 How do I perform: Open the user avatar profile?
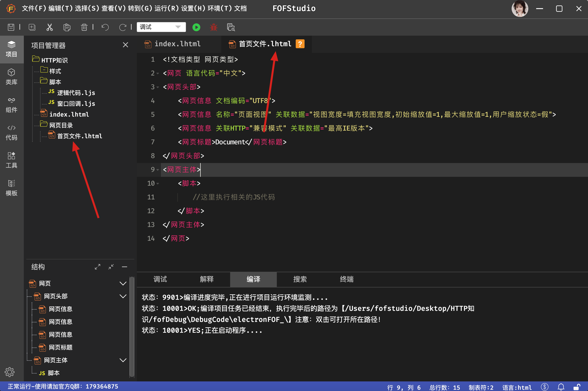click(520, 9)
